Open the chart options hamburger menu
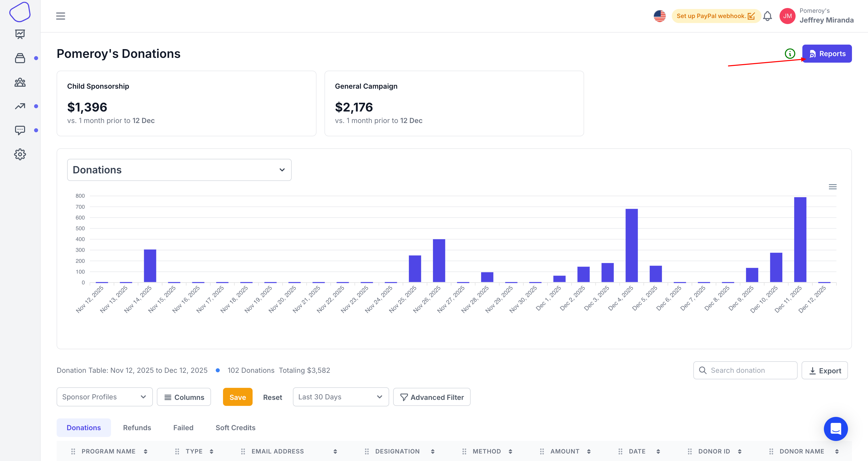Screen dimensions: 868x461 coord(832,187)
